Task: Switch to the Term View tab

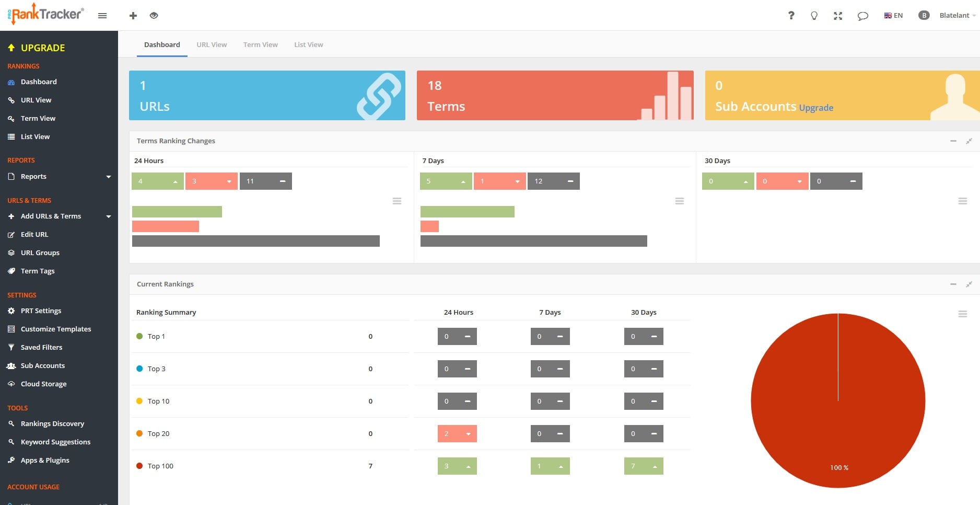Action: pyautogui.click(x=260, y=44)
